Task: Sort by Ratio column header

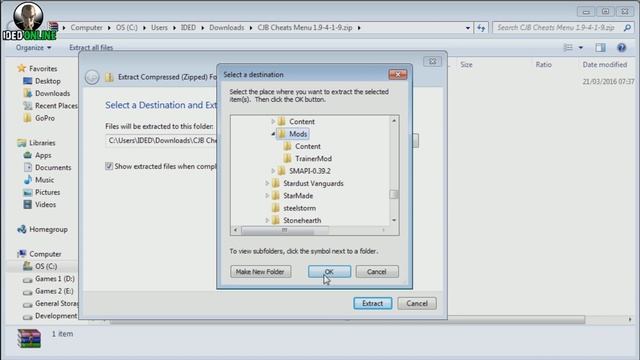Action: coord(543,64)
